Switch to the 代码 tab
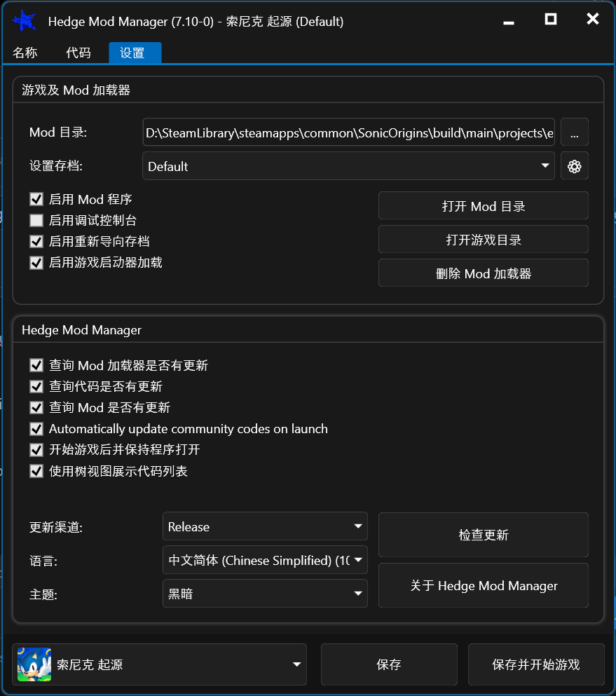The image size is (616, 696). [x=78, y=53]
